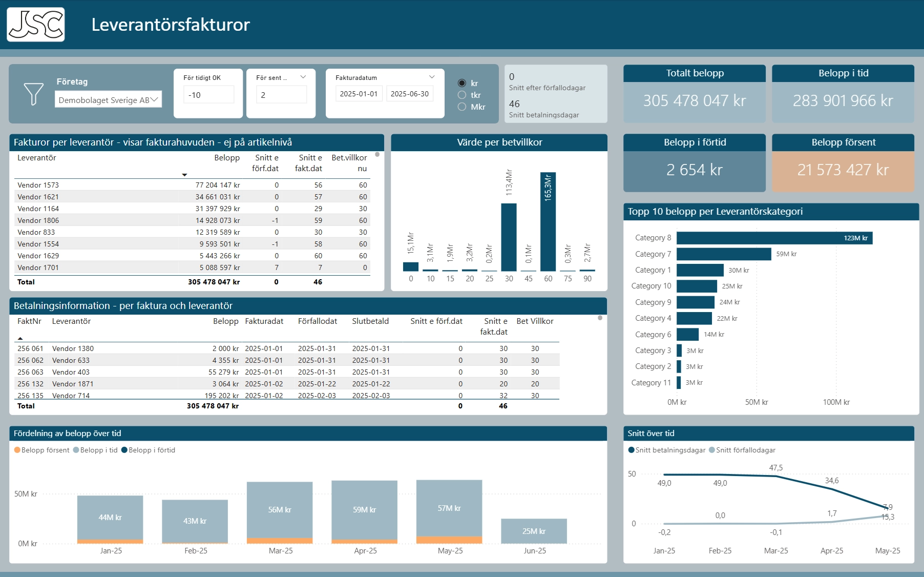Click the JSC logo icon

tap(36, 25)
